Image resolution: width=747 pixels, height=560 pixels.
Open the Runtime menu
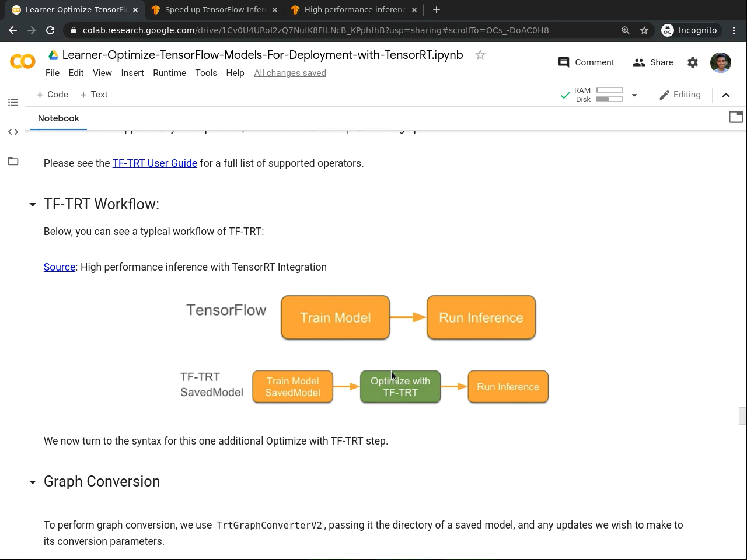(x=169, y=73)
